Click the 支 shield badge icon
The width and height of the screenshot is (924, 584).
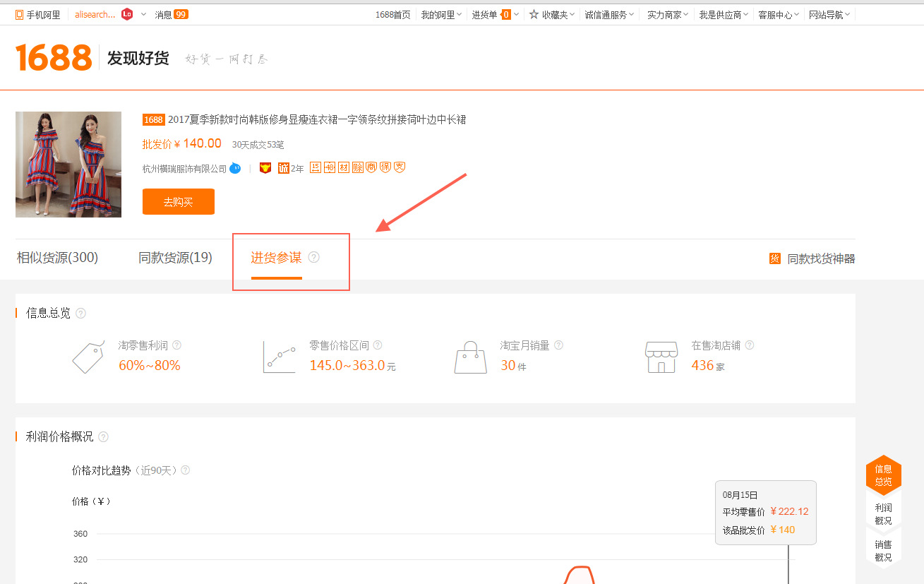(x=400, y=167)
